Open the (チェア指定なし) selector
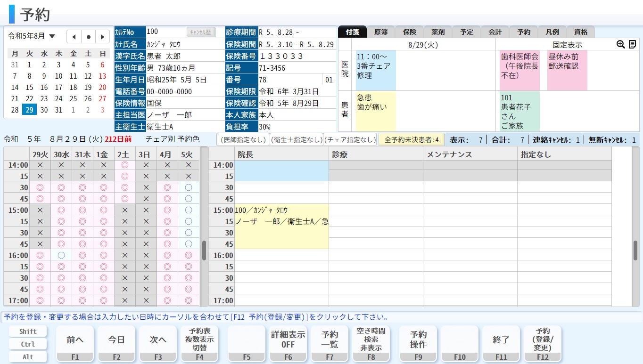The width and height of the screenshot is (643, 364). (351, 140)
